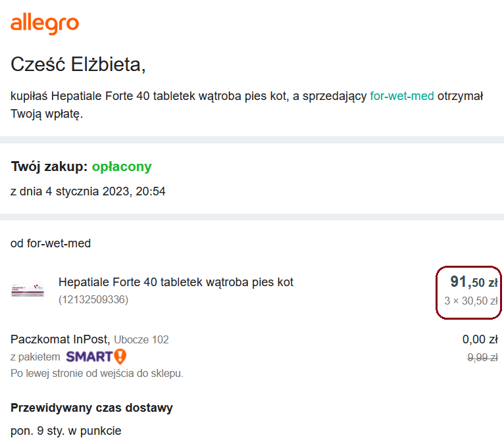Image resolution: width=504 pixels, height=444 pixels.
Task: Click the od for-wet-med seller heading
Action: 51,243
